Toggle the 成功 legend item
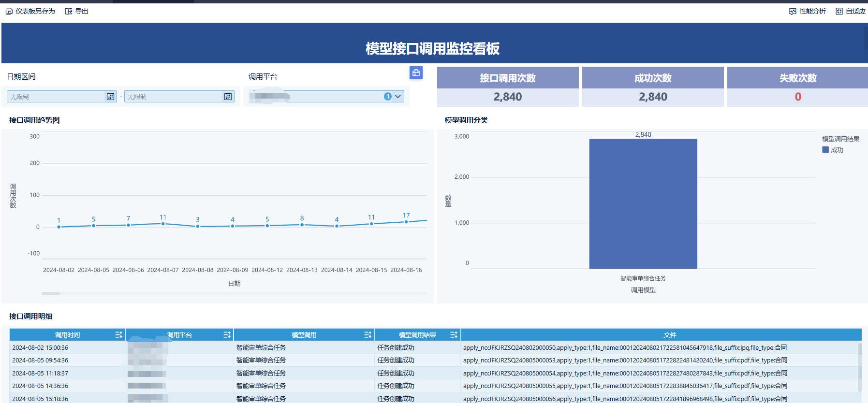The height and width of the screenshot is (403, 868). point(833,150)
